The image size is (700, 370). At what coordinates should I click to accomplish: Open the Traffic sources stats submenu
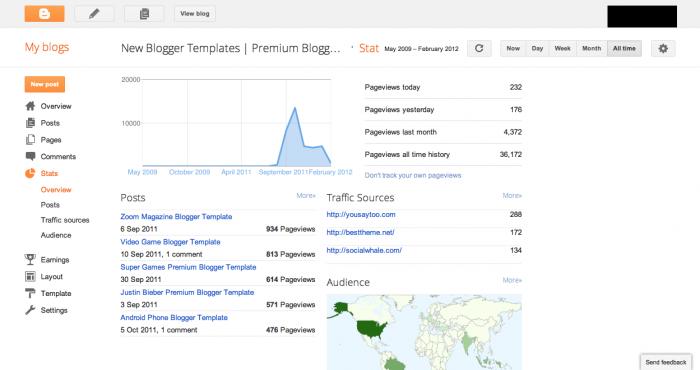pyautogui.click(x=65, y=220)
